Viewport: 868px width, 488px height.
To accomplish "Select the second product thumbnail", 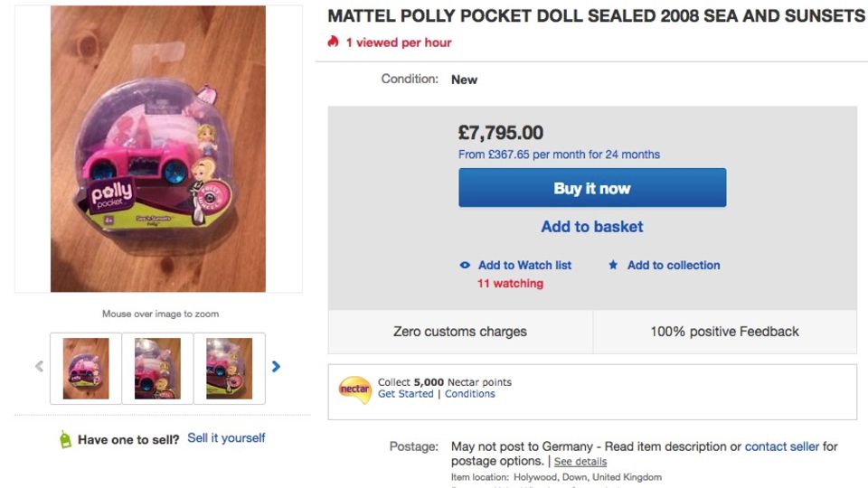I will (x=157, y=368).
